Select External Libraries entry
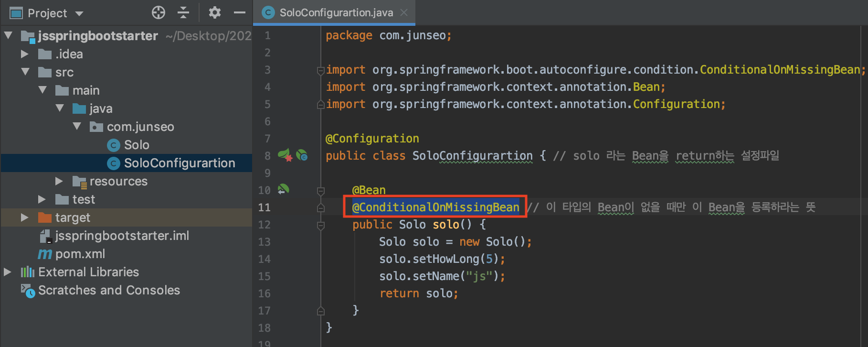The image size is (868, 347). coord(88,272)
